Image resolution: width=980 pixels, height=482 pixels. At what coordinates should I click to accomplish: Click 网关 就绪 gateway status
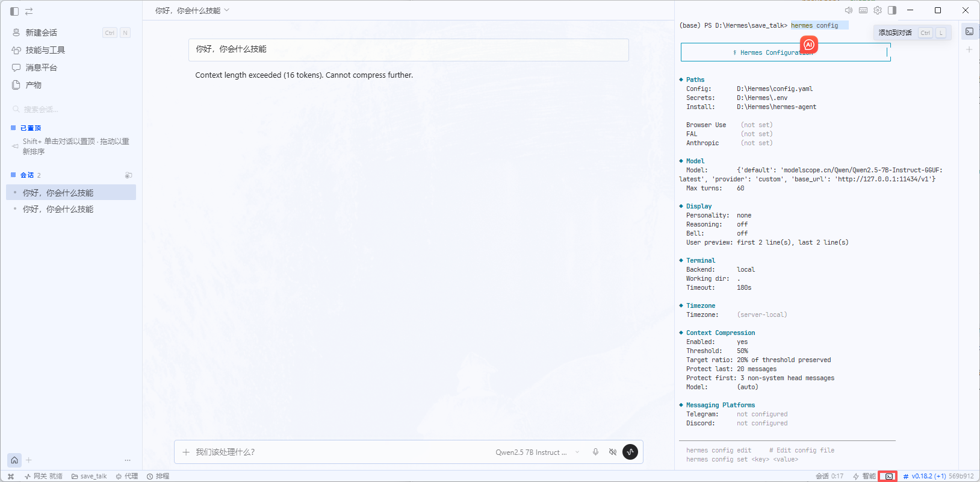point(43,476)
